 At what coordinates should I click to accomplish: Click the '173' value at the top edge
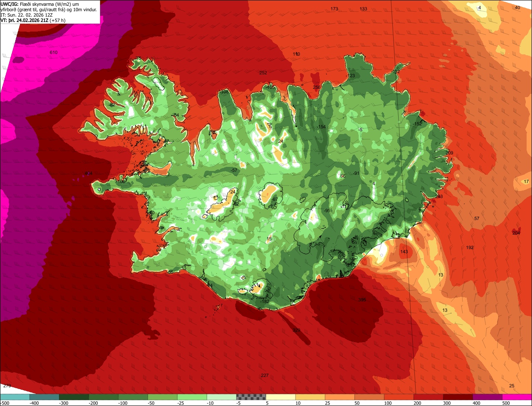point(334,9)
